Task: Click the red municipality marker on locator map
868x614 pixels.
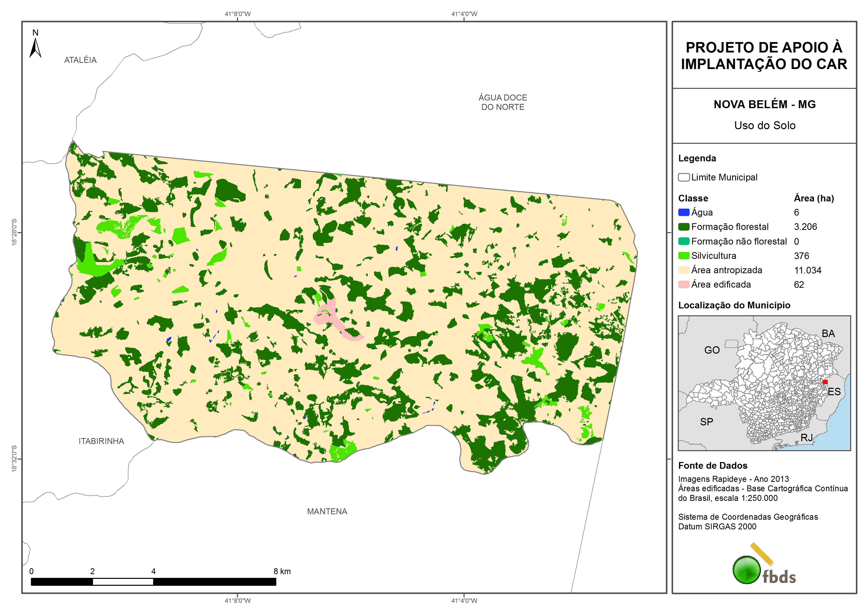Action: click(x=825, y=382)
